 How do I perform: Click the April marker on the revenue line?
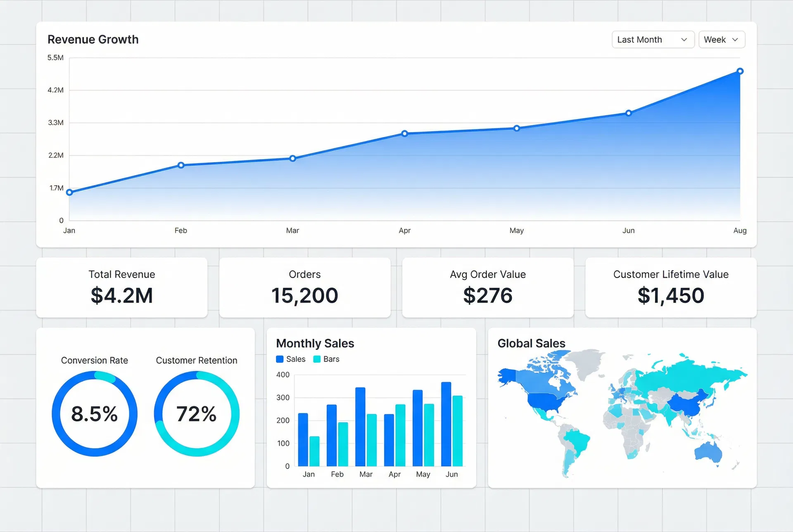pyautogui.click(x=404, y=133)
